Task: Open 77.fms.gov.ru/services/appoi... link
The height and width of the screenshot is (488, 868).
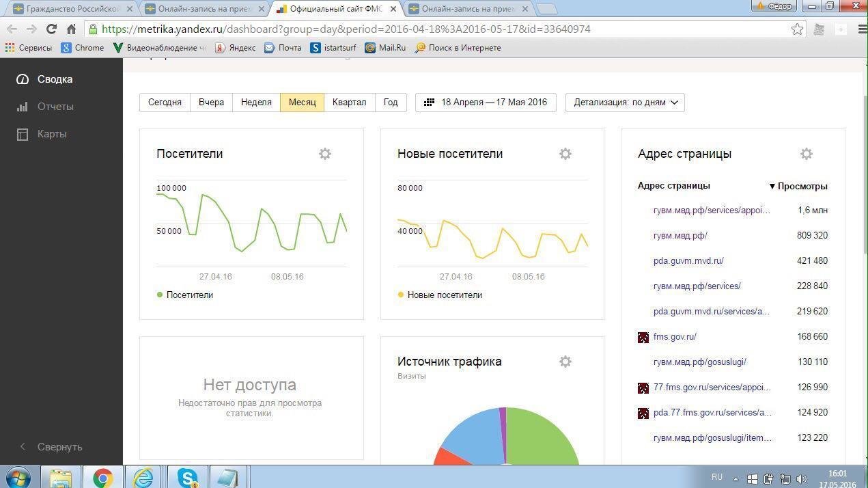Action: (x=712, y=387)
